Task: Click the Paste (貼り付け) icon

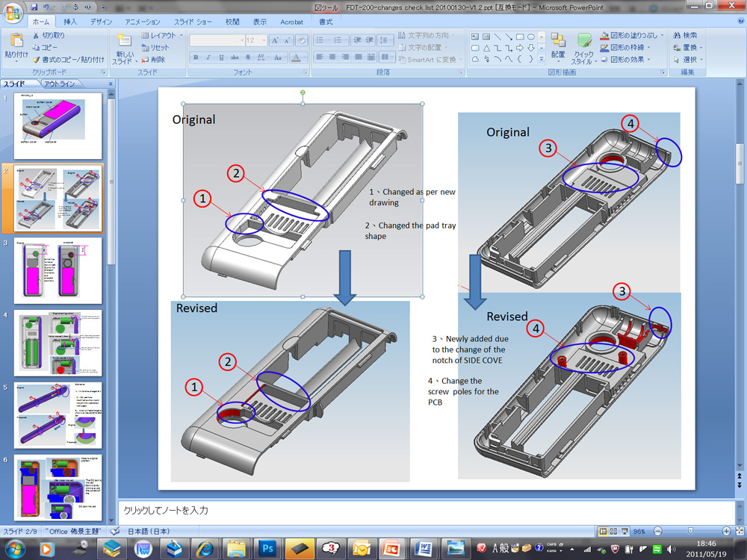Action: tap(16, 42)
